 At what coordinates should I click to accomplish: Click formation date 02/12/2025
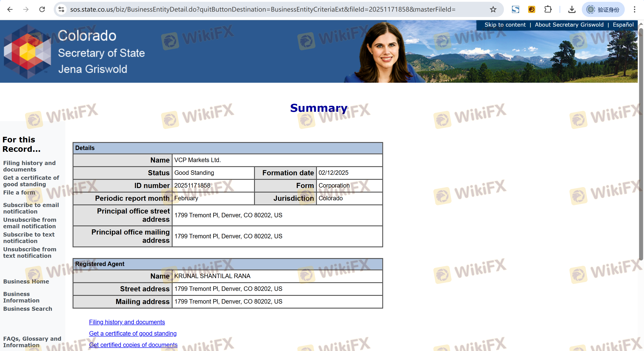[333, 173]
